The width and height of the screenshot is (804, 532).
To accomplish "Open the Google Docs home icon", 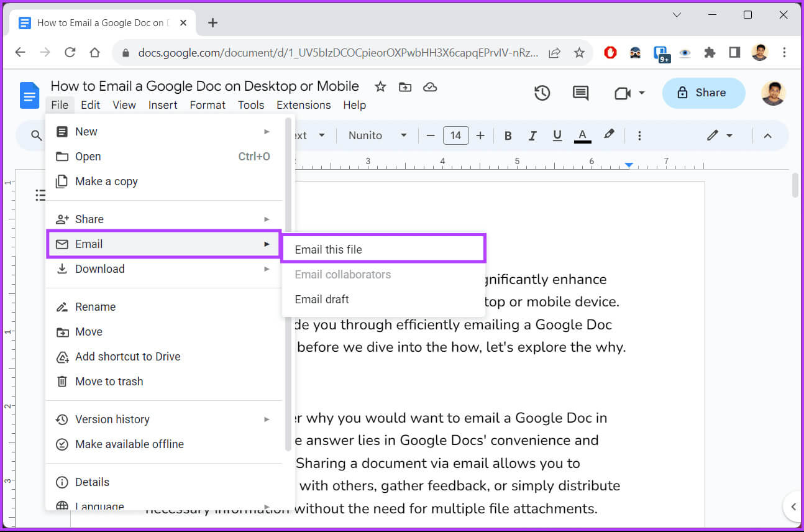I will click(29, 95).
